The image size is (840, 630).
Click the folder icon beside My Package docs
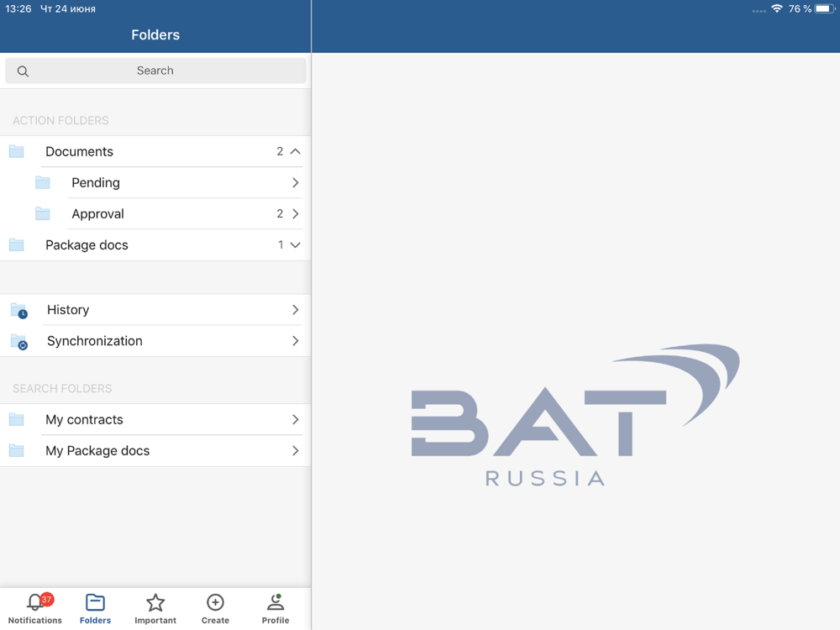(17, 450)
